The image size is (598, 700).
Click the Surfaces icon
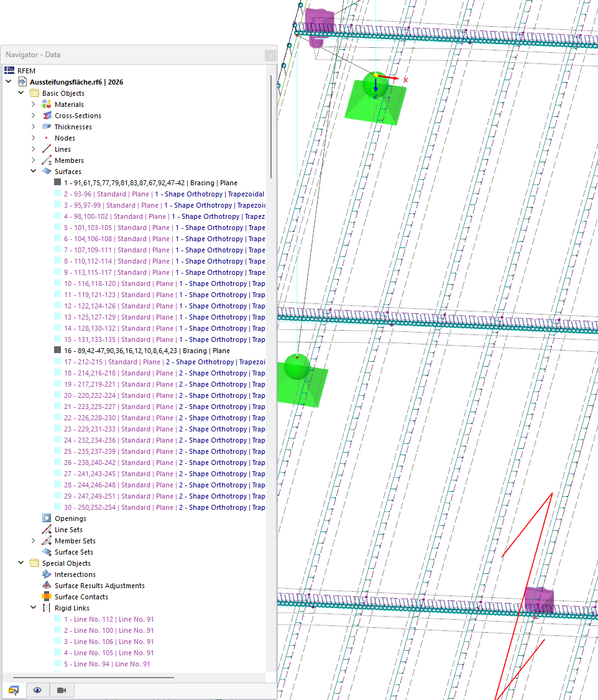(47, 172)
